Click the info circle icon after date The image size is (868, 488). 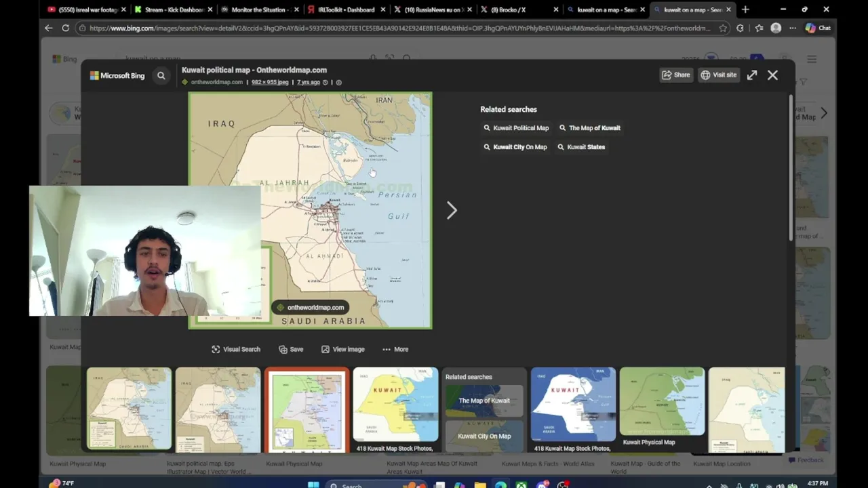click(x=339, y=83)
